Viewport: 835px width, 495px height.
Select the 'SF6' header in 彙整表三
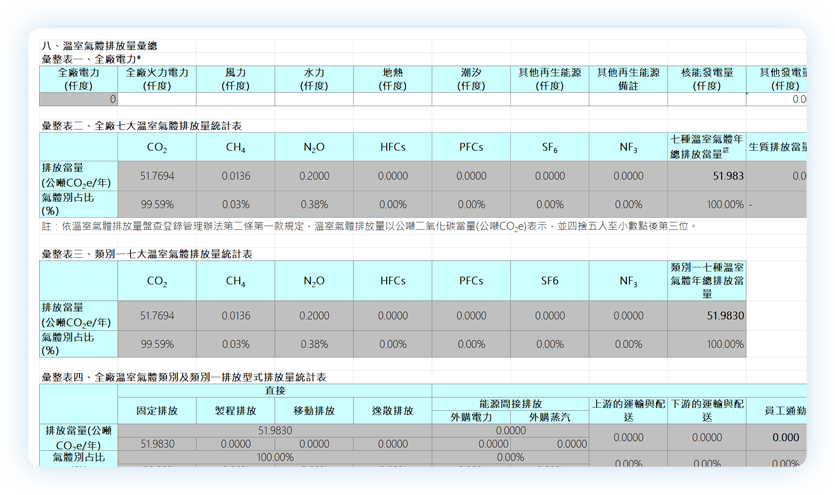550,280
